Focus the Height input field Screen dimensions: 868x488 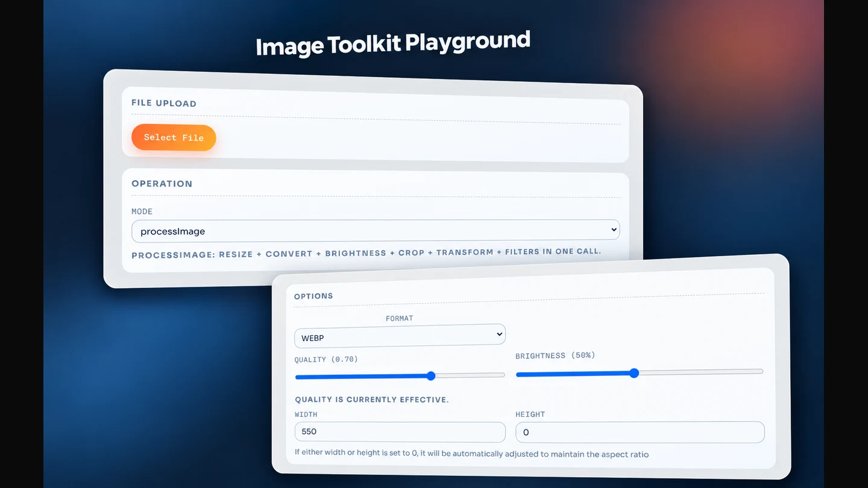pos(640,432)
